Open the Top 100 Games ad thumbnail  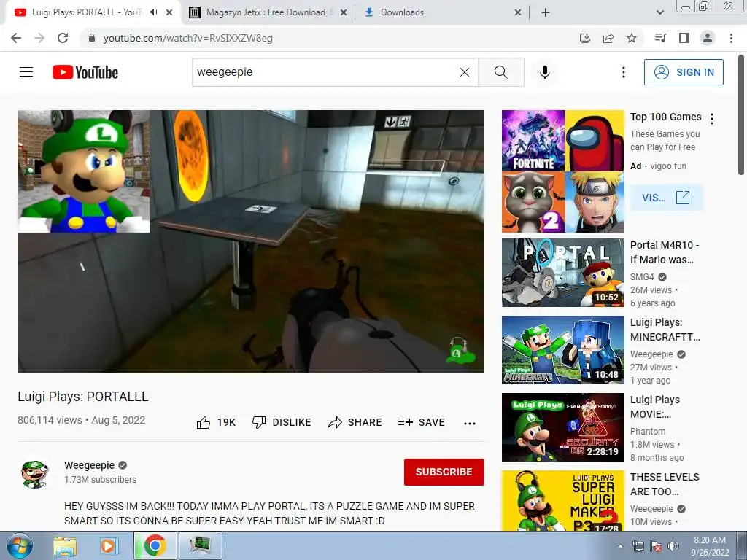point(562,171)
